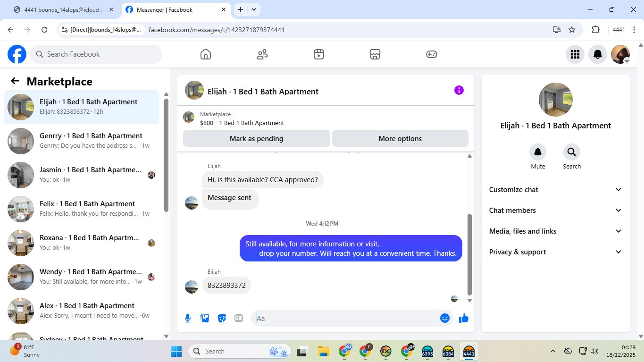644x362 pixels.
Task: Attach a file using the photo icon
Action: 205,318
